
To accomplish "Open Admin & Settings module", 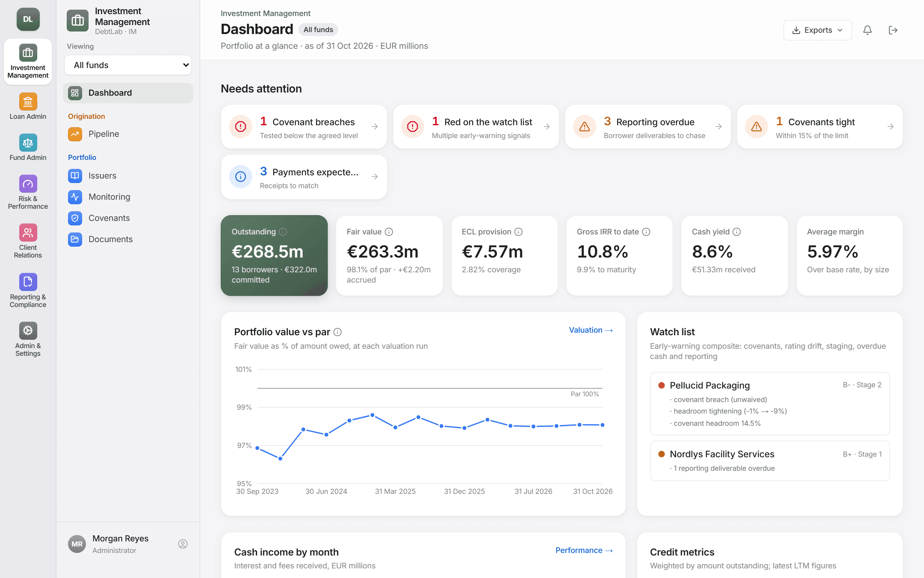I will click(x=28, y=339).
